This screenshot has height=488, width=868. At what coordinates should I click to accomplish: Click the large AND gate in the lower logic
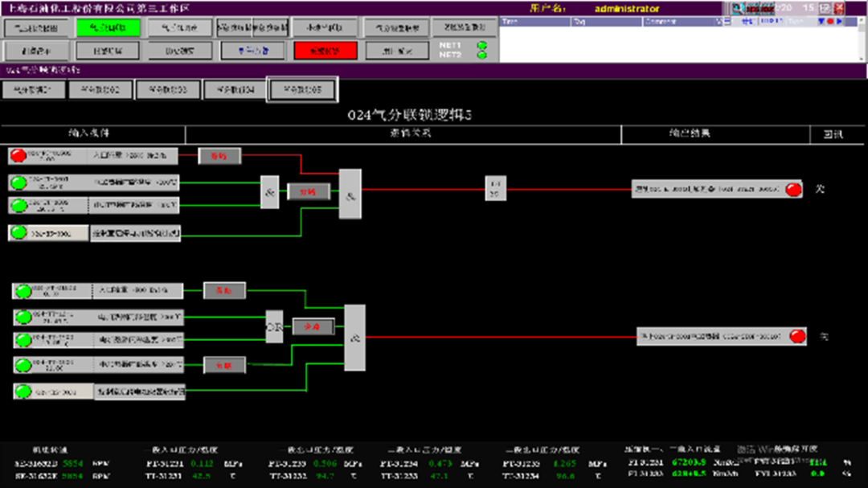(x=354, y=337)
